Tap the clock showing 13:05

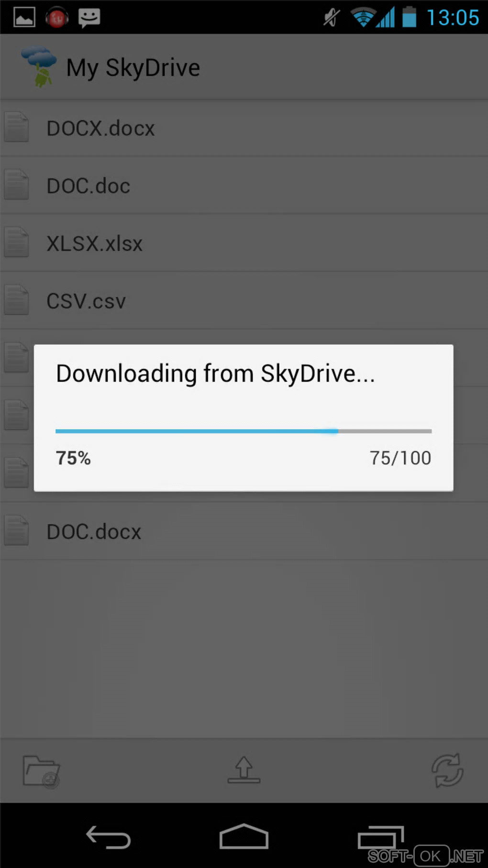pyautogui.click(x=453, y=18)
